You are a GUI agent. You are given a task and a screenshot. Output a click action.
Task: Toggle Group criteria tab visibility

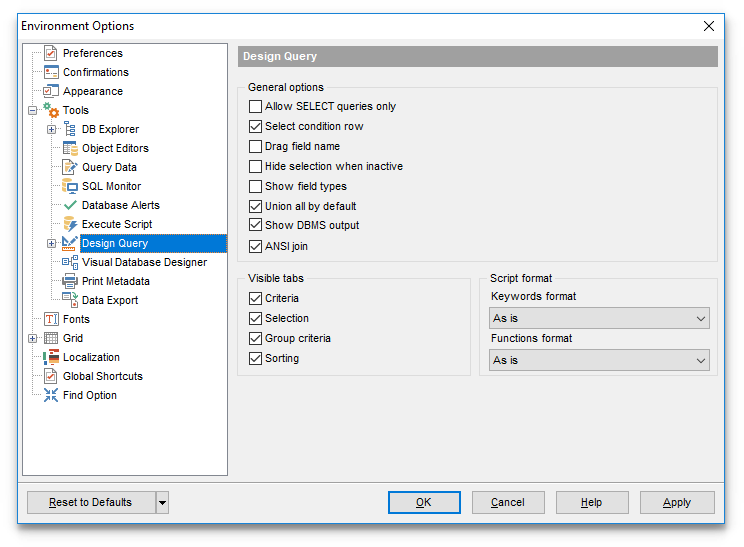(x=255, y=338)
